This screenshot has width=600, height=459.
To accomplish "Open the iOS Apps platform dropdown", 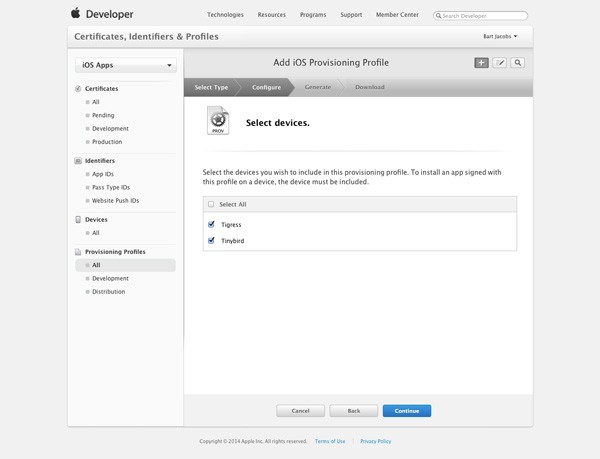I will (126, 65).
